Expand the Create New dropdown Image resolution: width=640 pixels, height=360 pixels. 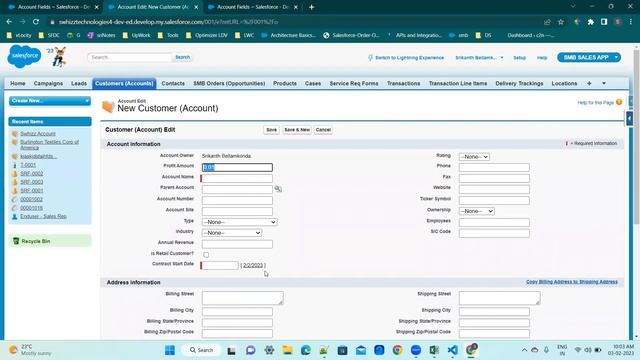point(50,100)
